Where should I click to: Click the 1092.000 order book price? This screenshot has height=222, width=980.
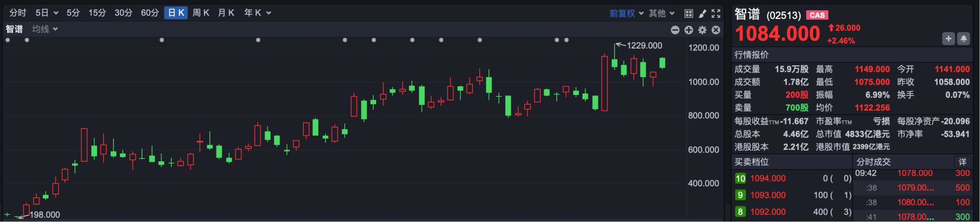point(768,211)
